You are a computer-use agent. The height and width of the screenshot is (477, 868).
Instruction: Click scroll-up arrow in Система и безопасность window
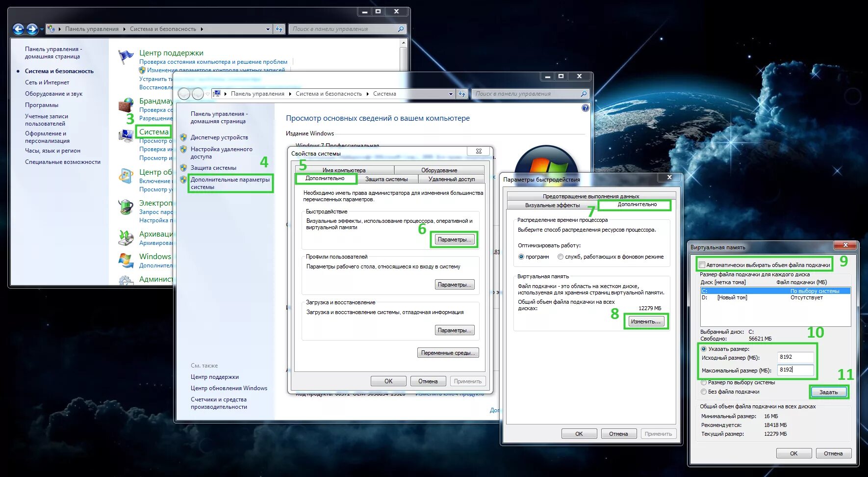pos(404,43)
